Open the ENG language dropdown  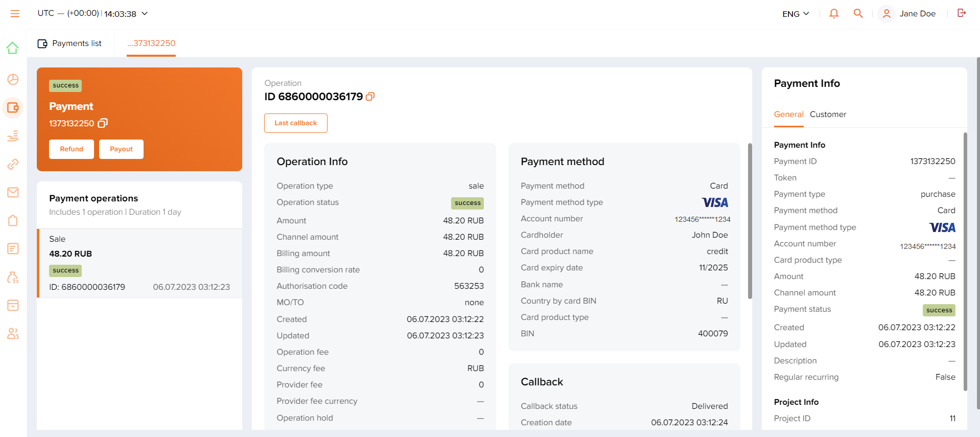796,14
